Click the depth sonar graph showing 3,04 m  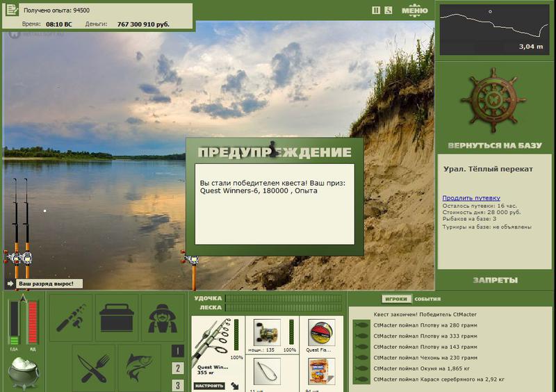(494, 29)
